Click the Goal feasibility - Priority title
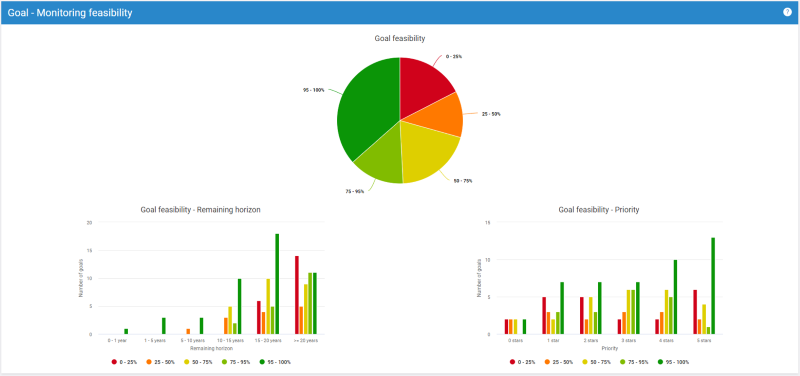The height and width of the screenshot is (376, 800). (x=599, y=209)
